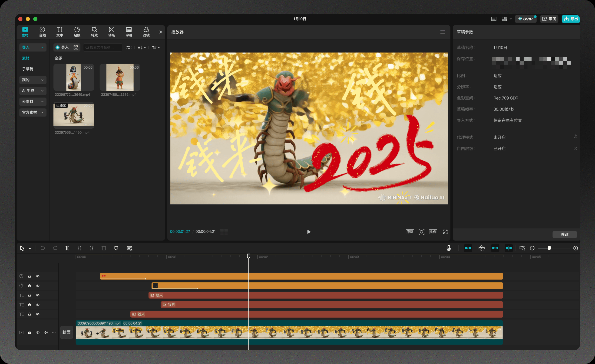The image size is (595, 364).
Task: Expand the 官方素材 section
Action: coord(33,112)
